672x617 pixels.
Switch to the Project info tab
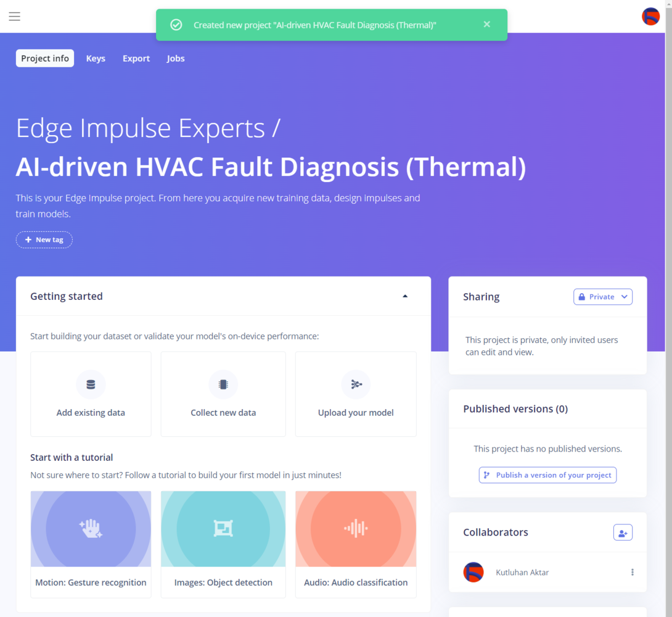(45, 59)
